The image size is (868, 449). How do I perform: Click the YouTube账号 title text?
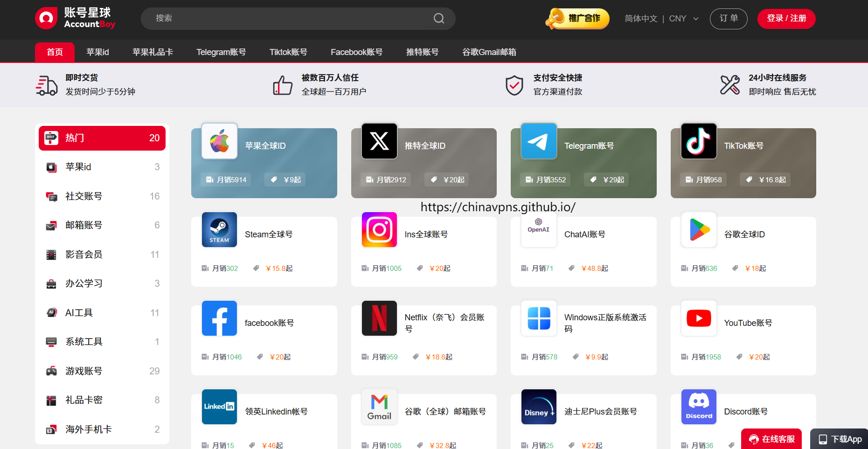(x=748, y=323)
